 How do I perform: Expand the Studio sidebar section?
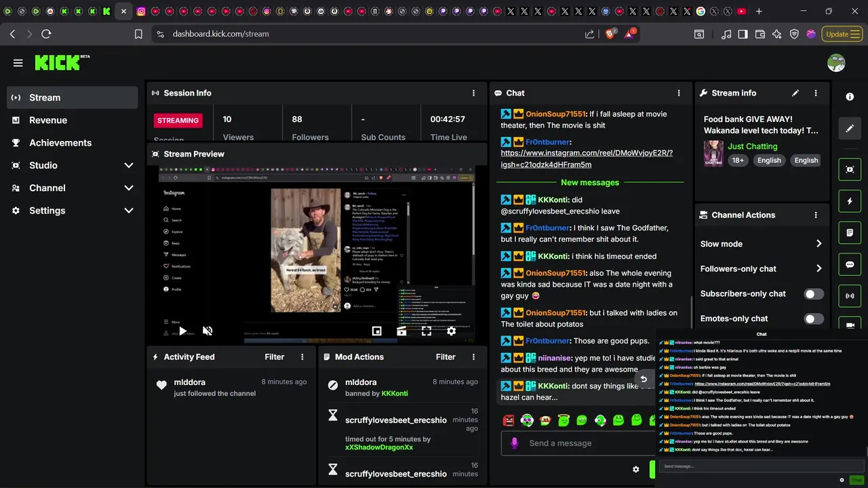pyautogui.click(x=129, y=165)
